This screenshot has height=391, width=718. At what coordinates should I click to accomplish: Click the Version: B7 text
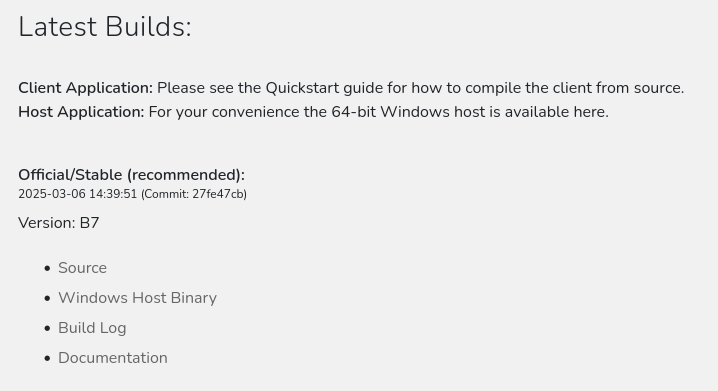tap(59, 223)
